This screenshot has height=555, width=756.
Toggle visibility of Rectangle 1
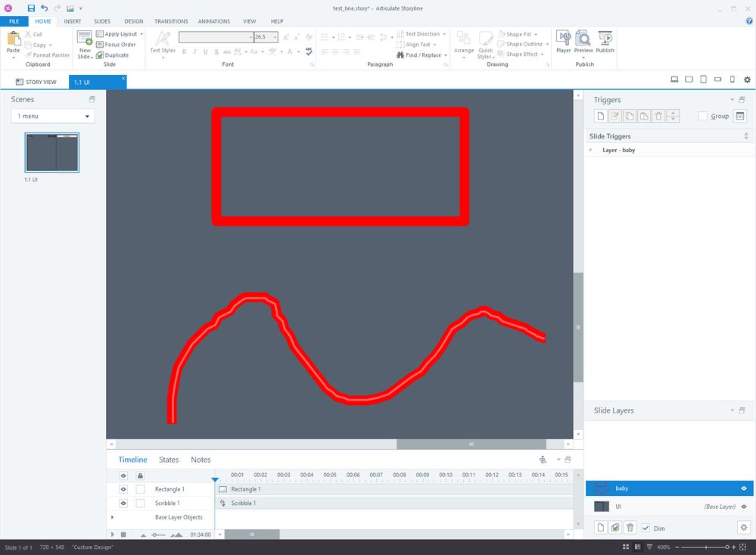[x=123, y=489]
